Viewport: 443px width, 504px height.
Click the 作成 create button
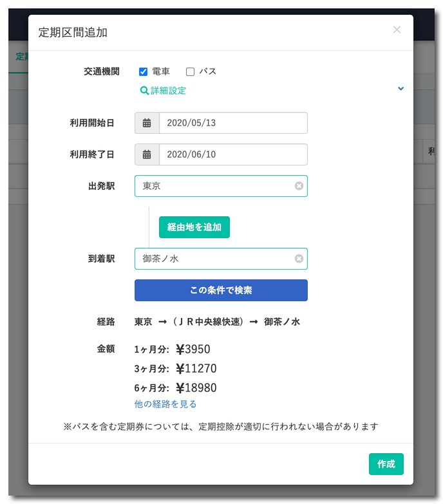(386, 464)
